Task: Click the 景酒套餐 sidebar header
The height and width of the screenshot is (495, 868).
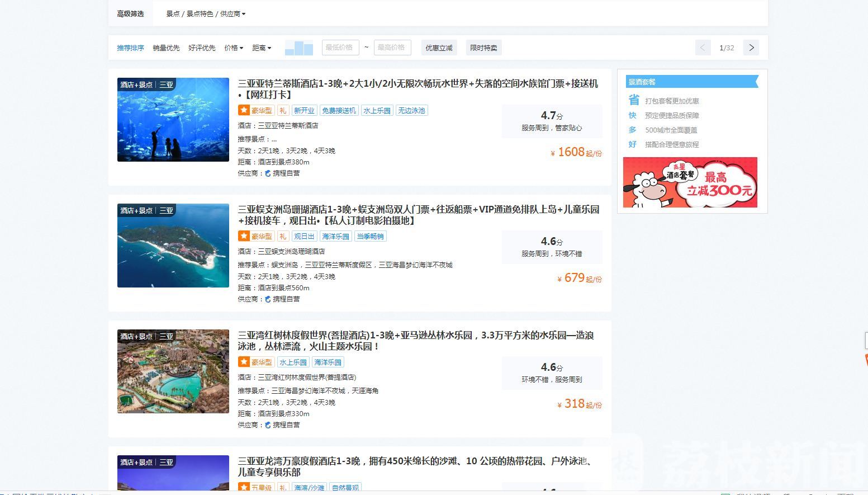Action: 692,82
